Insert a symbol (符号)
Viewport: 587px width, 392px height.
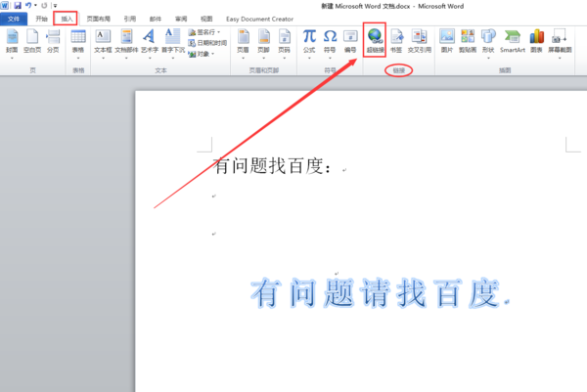tap(330, 43)
